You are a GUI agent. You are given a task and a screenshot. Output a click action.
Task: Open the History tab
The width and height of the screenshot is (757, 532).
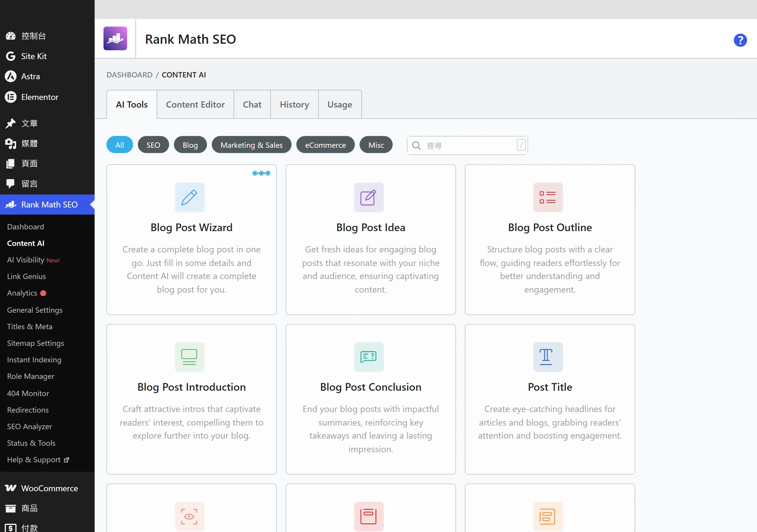click(295, 105)
